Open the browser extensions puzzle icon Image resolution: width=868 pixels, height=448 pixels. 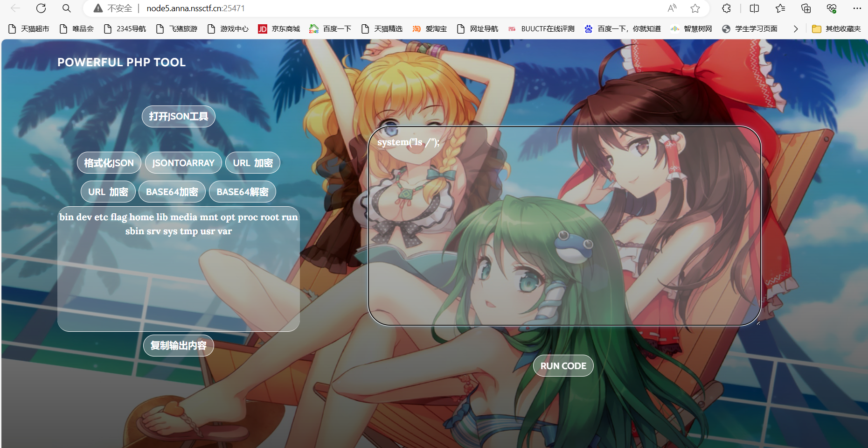pyautogui.click(x=726, y=8)
